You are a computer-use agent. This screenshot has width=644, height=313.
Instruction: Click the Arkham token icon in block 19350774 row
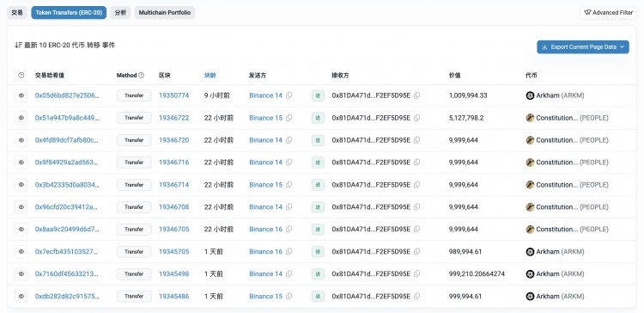(x=531, y=95)
